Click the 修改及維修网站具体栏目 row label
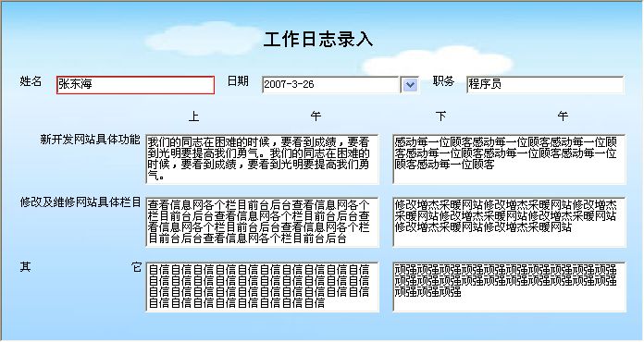The height and width of the screenshot is (342, 644). click(80, 202)
